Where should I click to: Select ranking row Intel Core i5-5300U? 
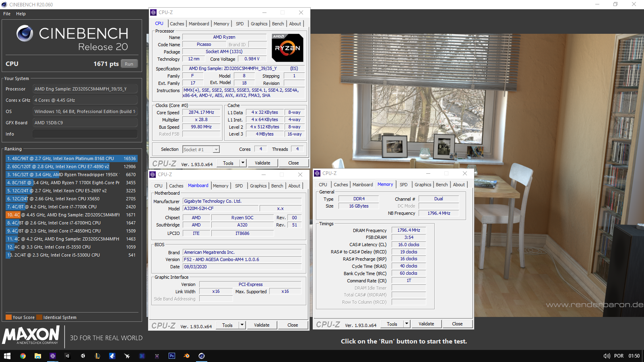[71, 255]
